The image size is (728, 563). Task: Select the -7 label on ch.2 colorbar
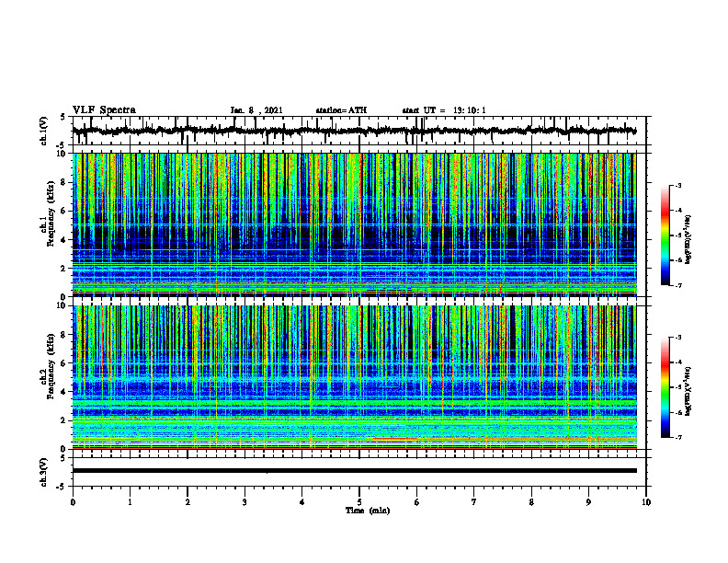click(677, 437)
